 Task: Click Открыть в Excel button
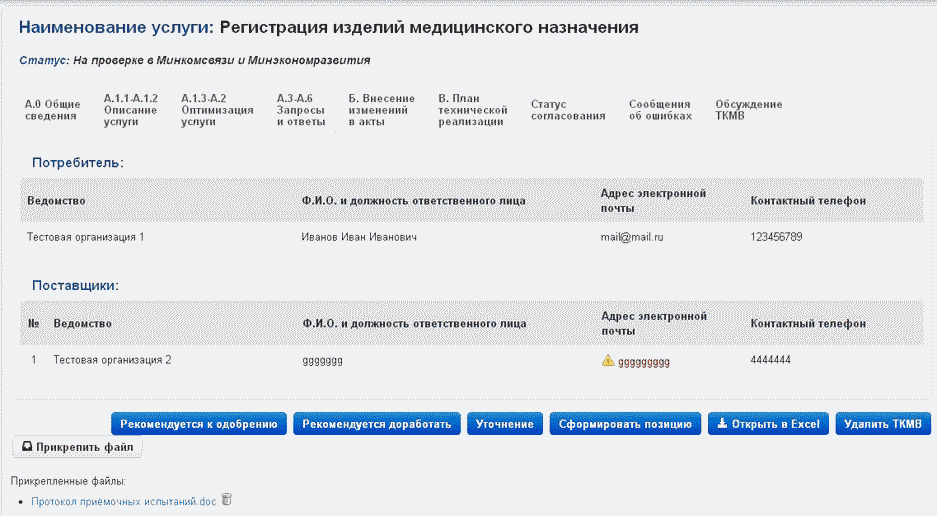pyautogui.click(x=768, y=424)
